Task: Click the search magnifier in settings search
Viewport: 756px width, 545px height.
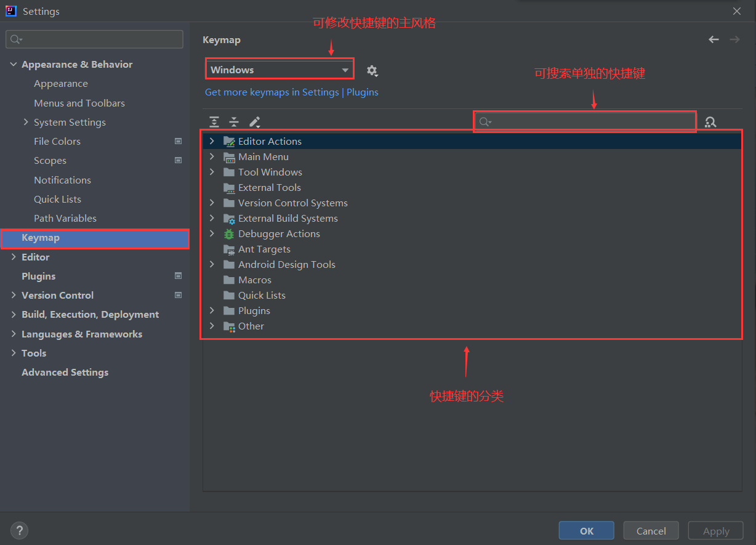Action: (15, 39)
